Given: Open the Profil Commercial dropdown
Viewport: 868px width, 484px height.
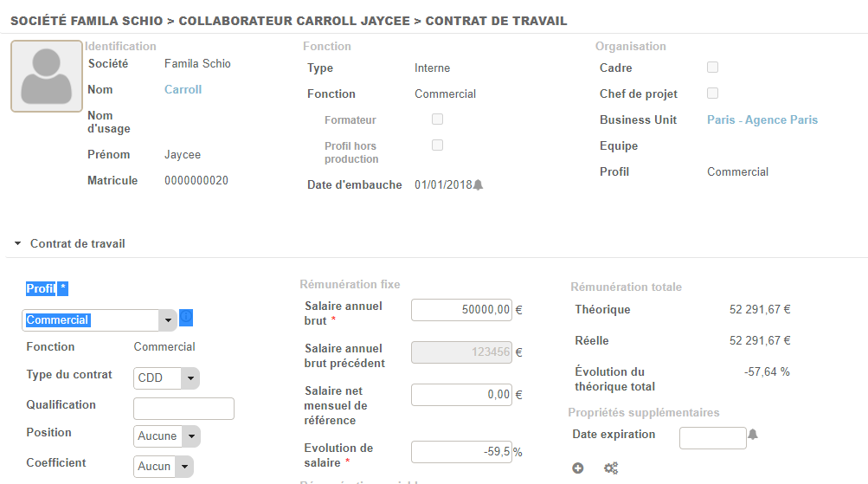Looking at the screenshot, I should (x=100, y=320).
